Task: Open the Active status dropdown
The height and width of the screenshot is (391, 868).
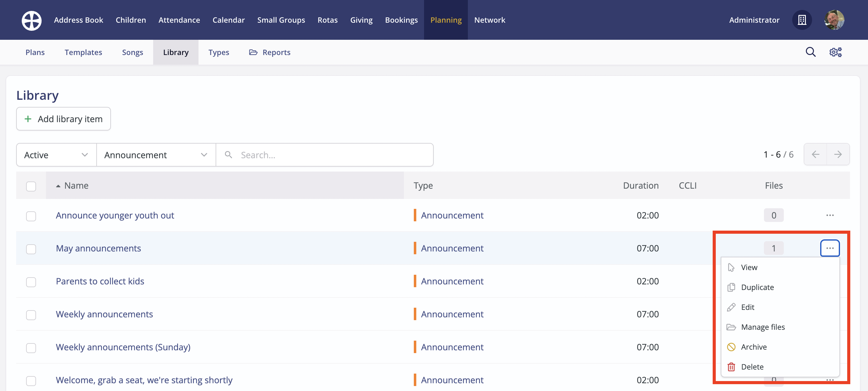Action: [56, 155]
